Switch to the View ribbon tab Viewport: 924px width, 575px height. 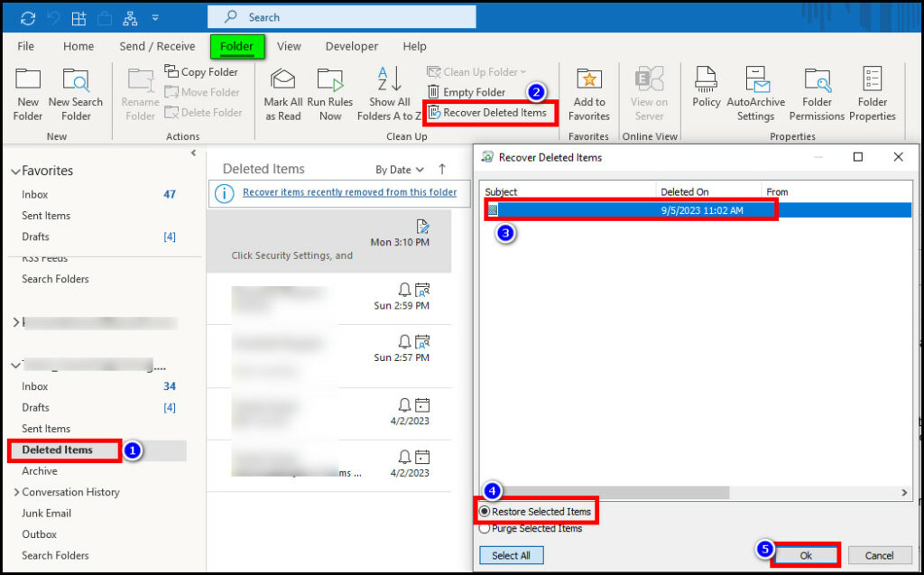[289, 46]
